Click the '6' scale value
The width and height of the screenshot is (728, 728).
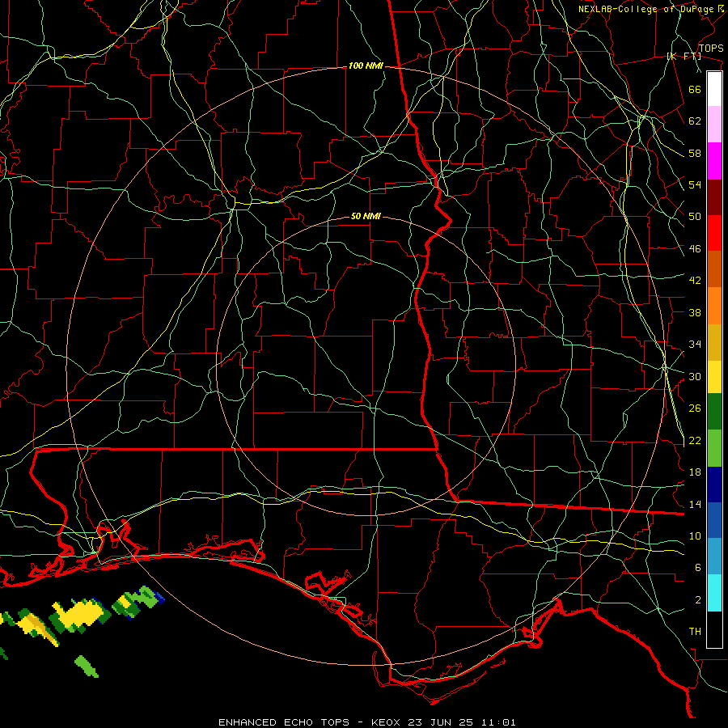pos(697,568)
